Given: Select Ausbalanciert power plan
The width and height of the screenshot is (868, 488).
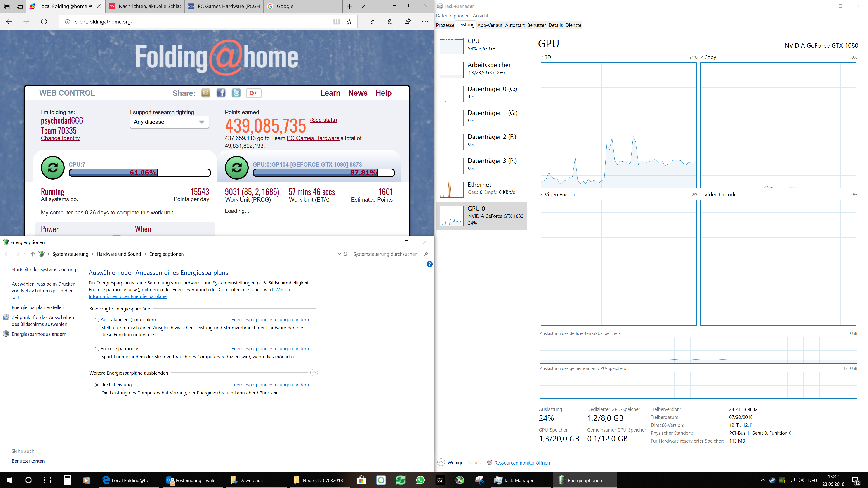Looking at the screenshot, I should 97,320.
